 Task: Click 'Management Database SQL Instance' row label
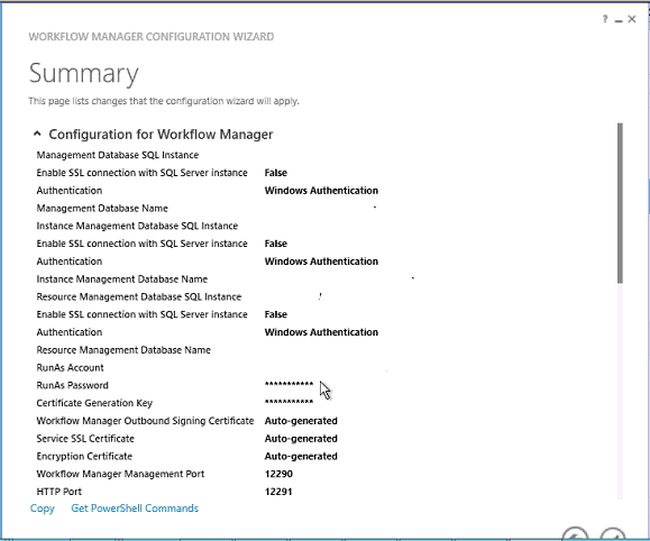tap(117, 155)
